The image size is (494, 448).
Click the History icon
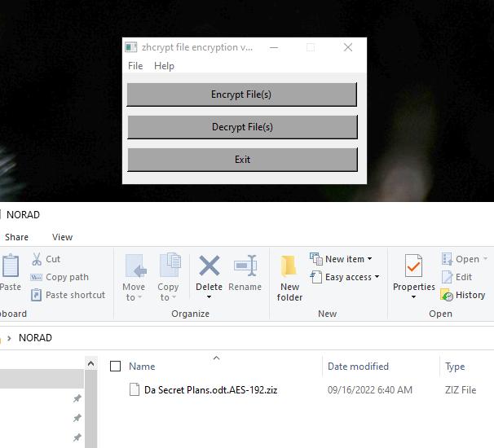pos(447,295)
